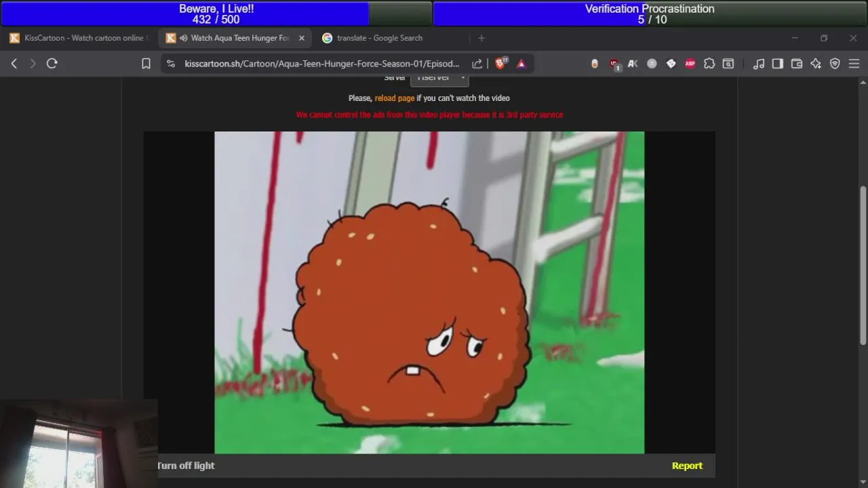Screen dimensions: 868x488
Task: Click the forward navigation arrow
Action: [33, 63]
